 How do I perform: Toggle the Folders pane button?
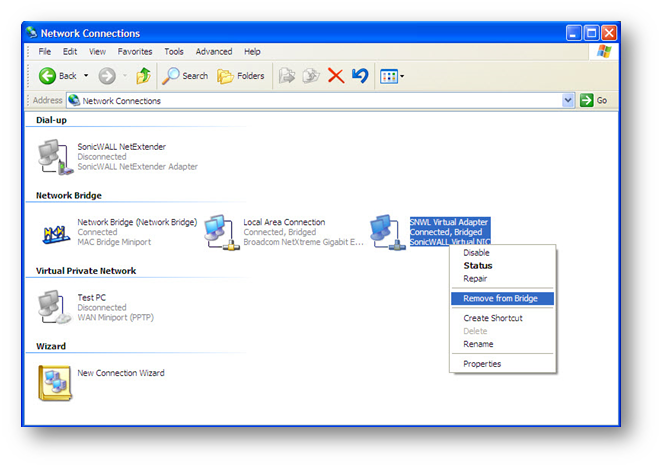(241, 76)
